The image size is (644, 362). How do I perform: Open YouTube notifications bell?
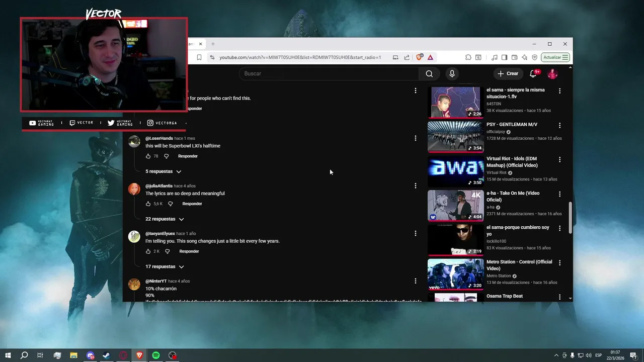(533, 73)
